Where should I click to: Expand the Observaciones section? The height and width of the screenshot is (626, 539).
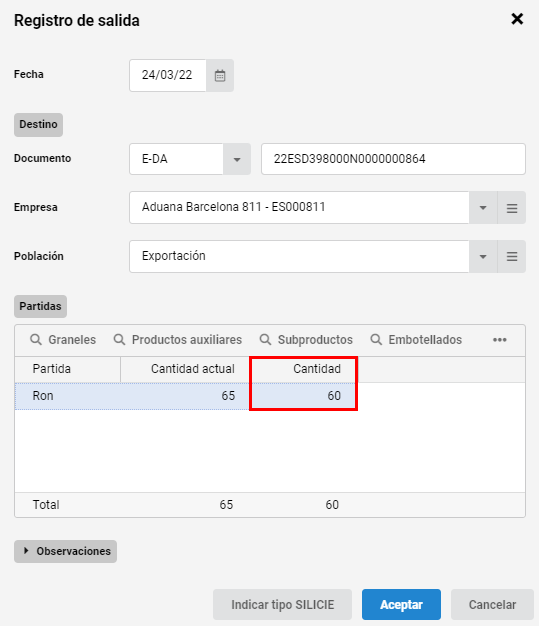click(x=65, y=551)
